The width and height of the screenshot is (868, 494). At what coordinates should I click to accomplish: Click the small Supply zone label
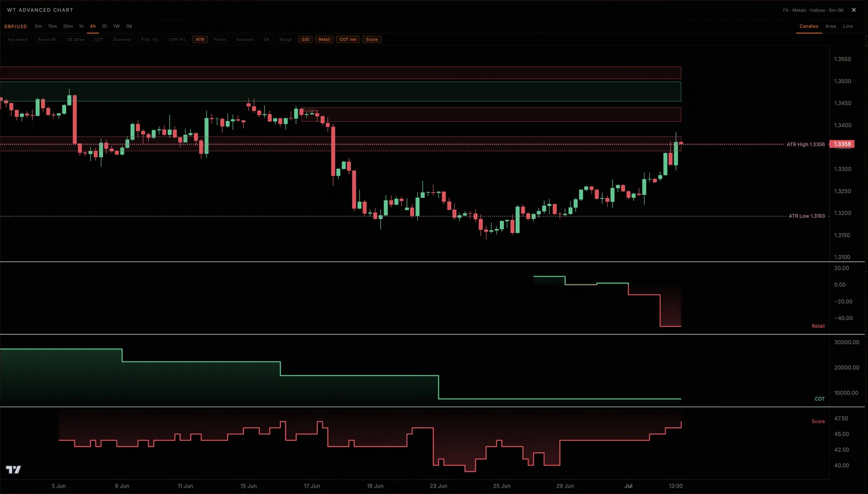[310, 111]
